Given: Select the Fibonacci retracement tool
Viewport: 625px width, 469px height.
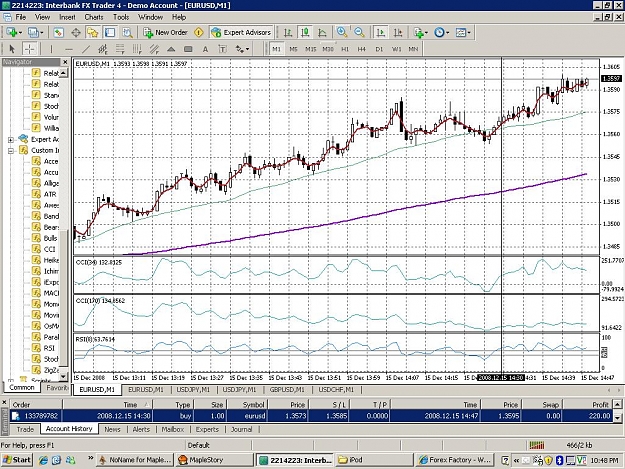Looking at the screenshot, I should pyautogui.click(x=120, y=49).
